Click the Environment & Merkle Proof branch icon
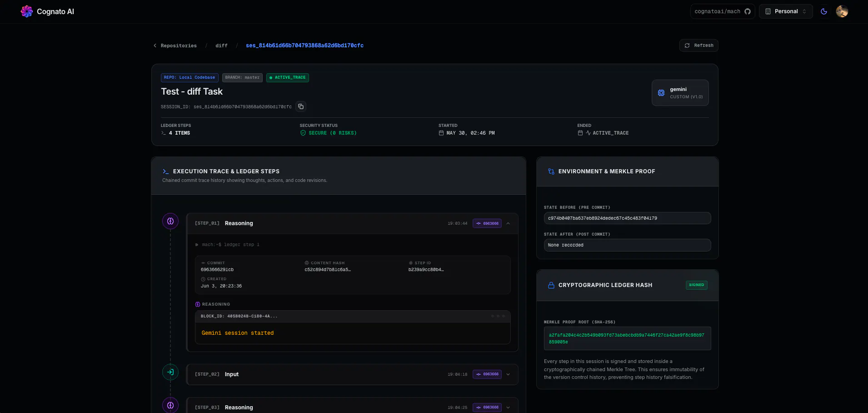Screen dimensions: 868x413 tap(551, 171)
